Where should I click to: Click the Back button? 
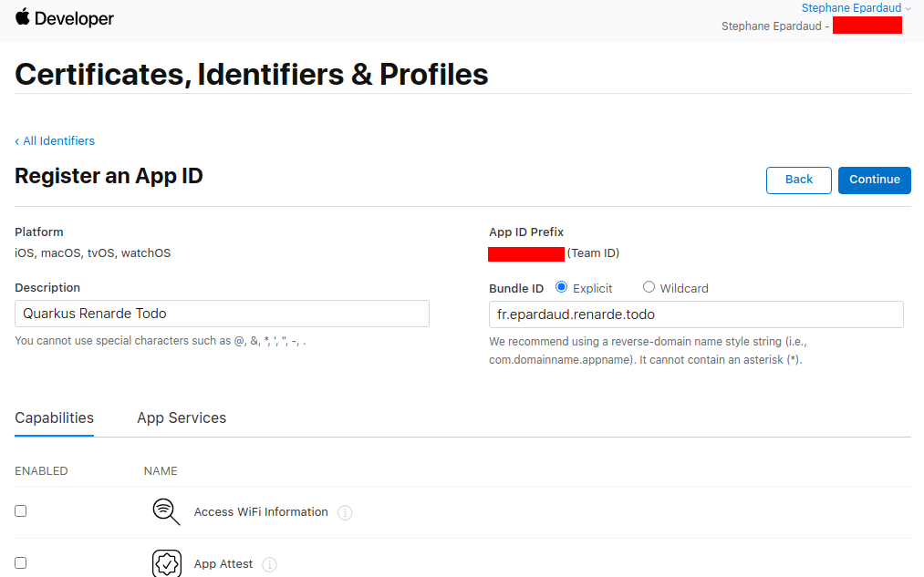coord(798,180)
